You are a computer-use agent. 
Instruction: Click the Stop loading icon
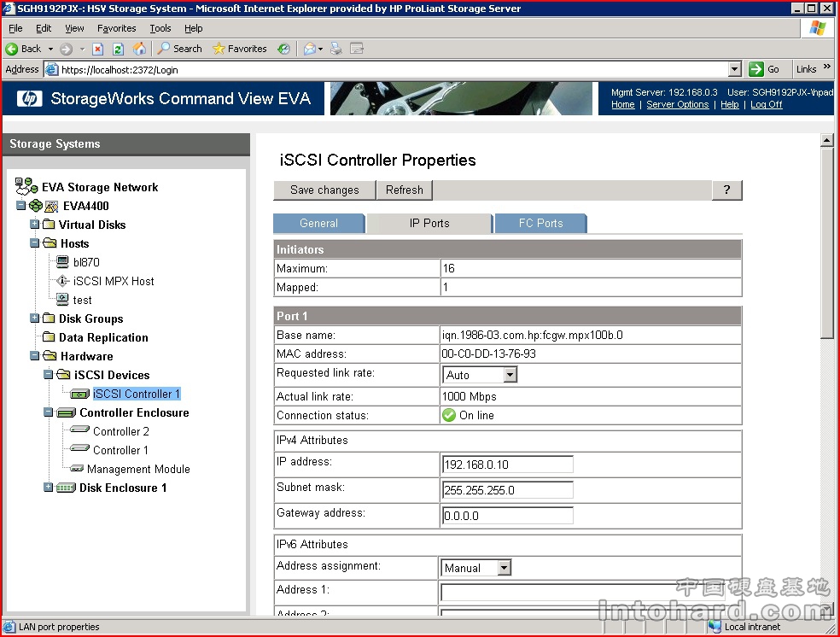(97, 50)
